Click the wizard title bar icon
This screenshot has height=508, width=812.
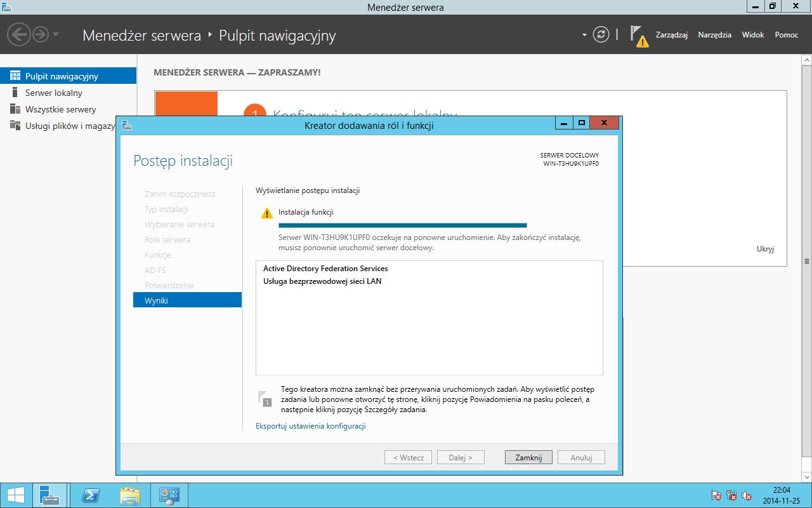pyautogui.click(x=127, y=125)
